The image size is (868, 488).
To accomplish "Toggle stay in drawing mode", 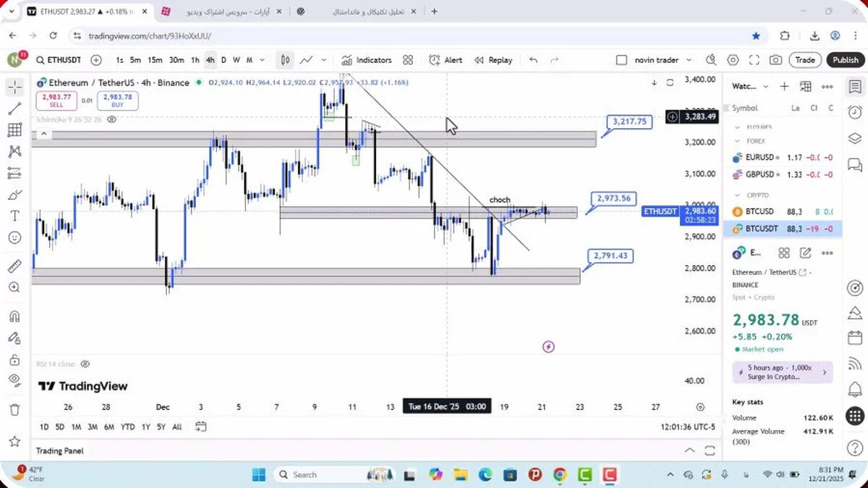I will [x=14, y=337].
